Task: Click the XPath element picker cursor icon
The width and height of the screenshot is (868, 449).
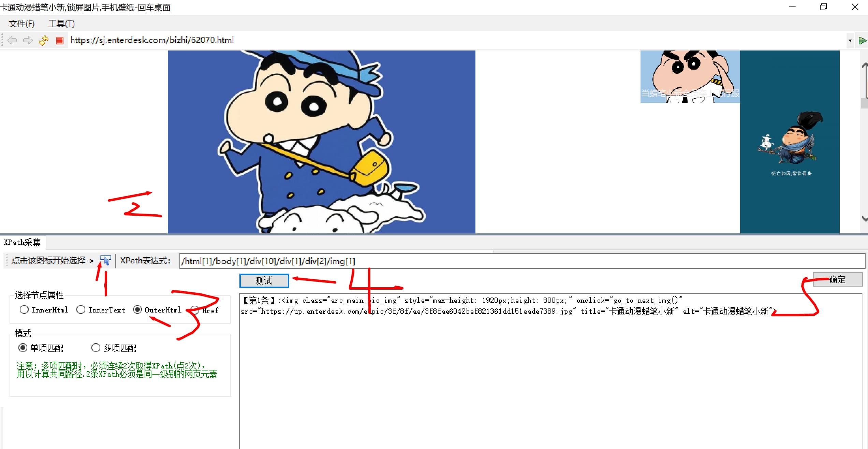Action: [105, 260]
